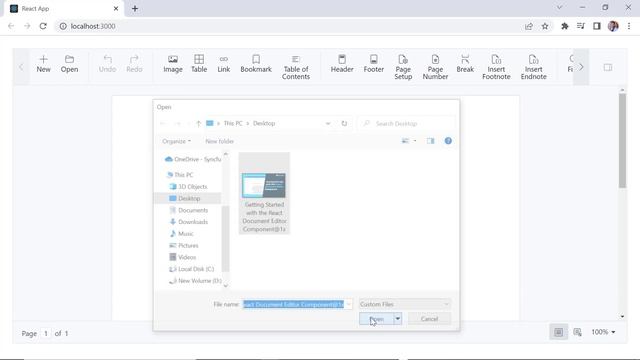The width and height of the screenshot is (640, 360).
Task: Click the Header toolbar icon
Action: [342, 64]
